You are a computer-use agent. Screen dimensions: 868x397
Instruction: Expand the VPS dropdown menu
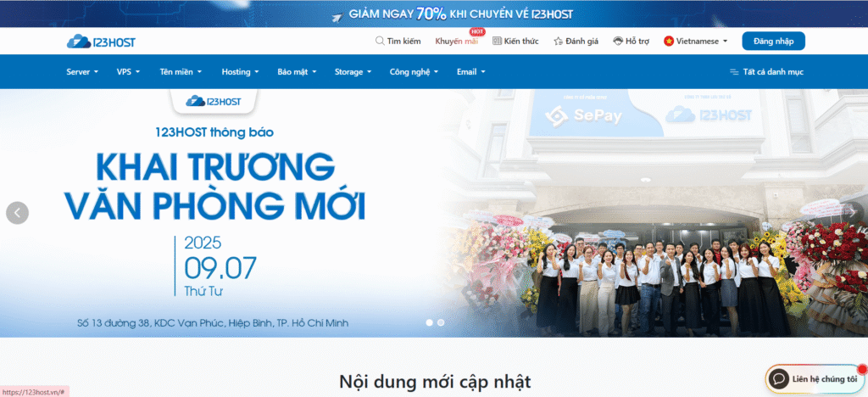128,72
